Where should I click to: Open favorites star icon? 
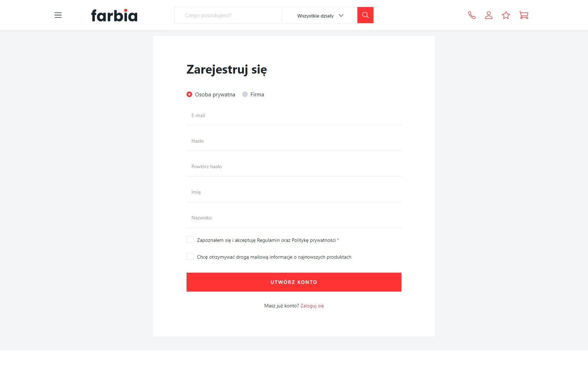coord(506,15)
